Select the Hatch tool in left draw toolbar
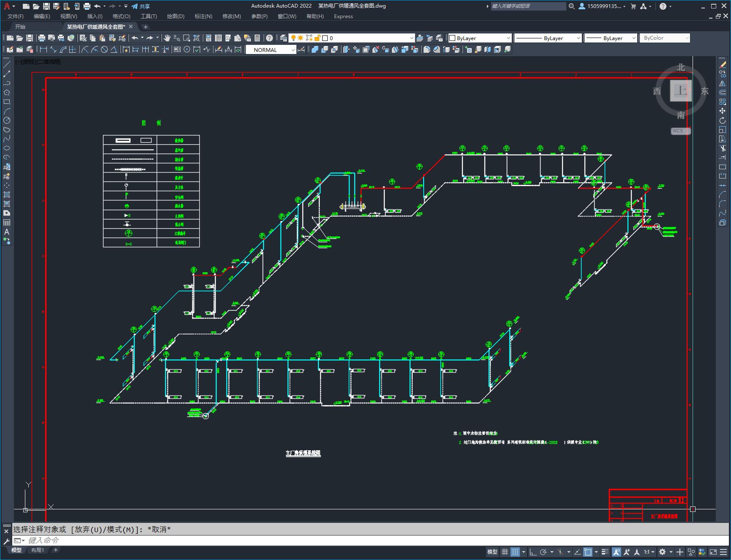Image resolution: width=731 pixels, height=560 pixels. pyautogui.click(x=7, y=195)
